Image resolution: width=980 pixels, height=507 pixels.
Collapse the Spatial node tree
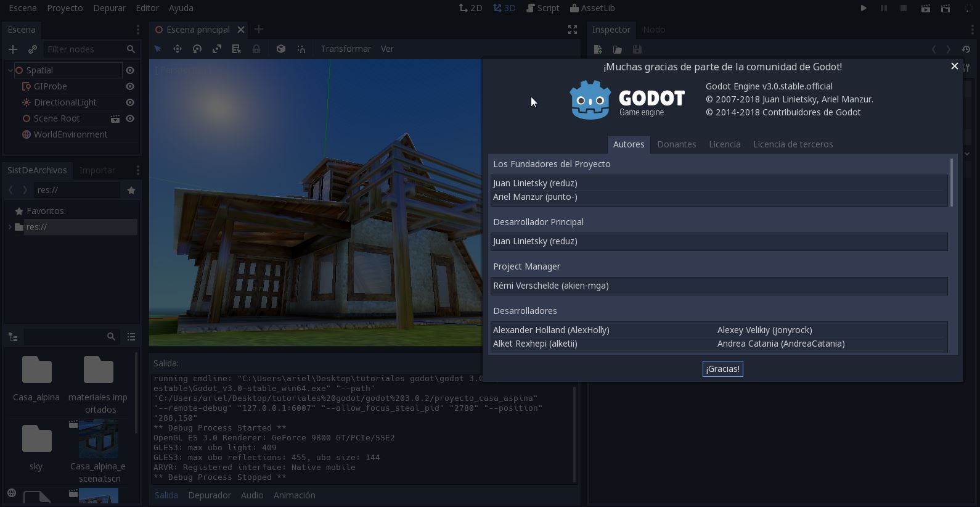coord(10,70)
